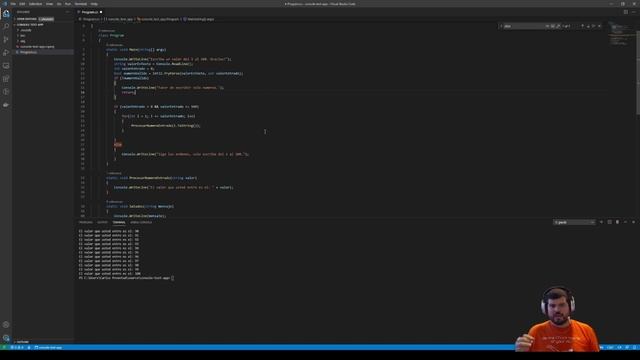The image size is (640, 360).
Task: Toggle match case in the find widget
Action: pos(547,26)
